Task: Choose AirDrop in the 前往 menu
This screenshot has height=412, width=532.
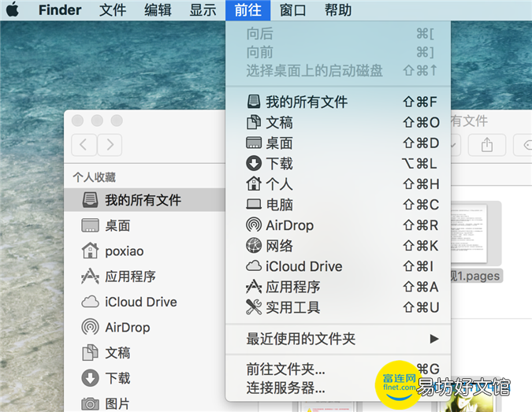Action: [x=338, y=225]
